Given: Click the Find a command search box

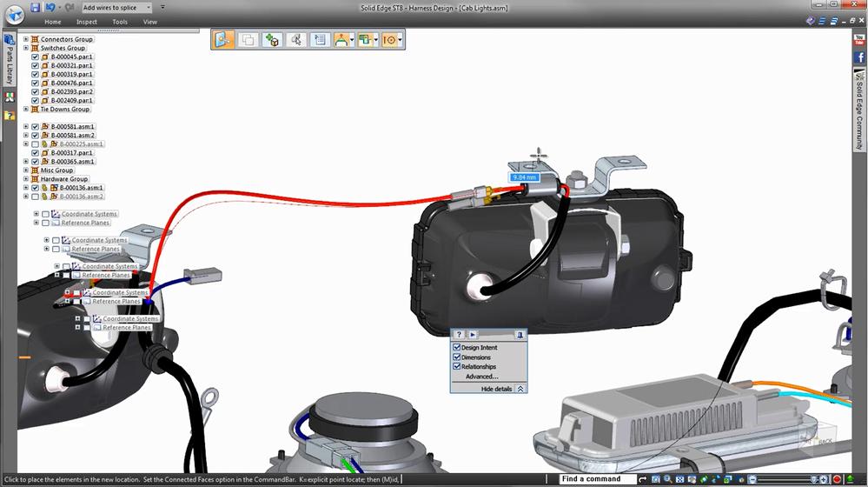Looking at the screenshot, I should 597,478.
